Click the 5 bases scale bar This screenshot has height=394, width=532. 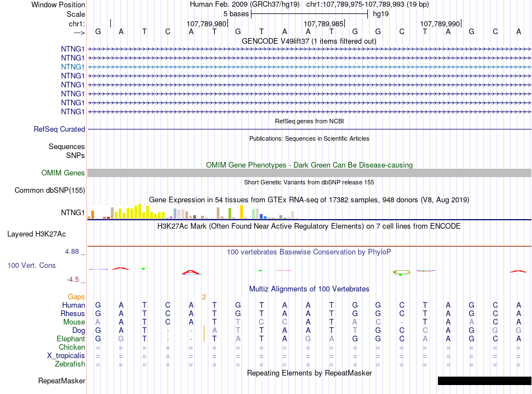[309, 14]
